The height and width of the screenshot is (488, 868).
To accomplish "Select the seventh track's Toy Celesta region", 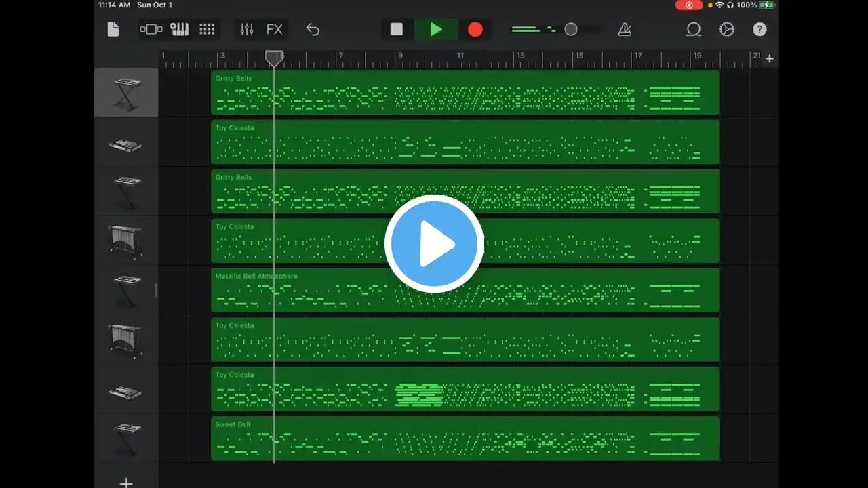I will [x=465, y=390].
